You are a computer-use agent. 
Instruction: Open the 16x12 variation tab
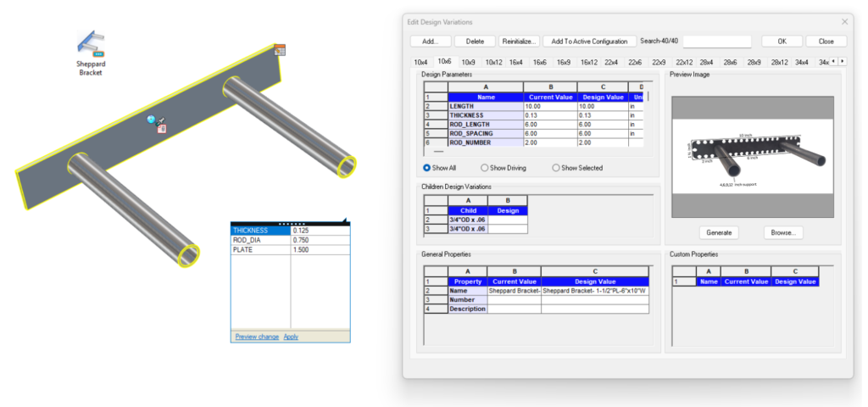pyautogui.click(x=589, y=63)
